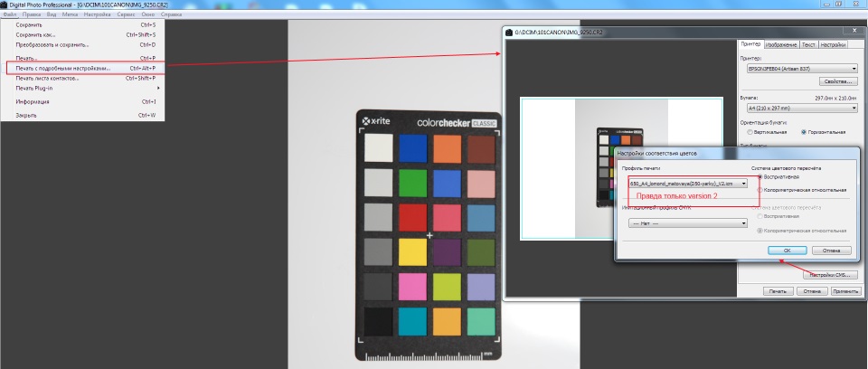
Task: Click Отмена in color matching dialog
Action: 832,251
